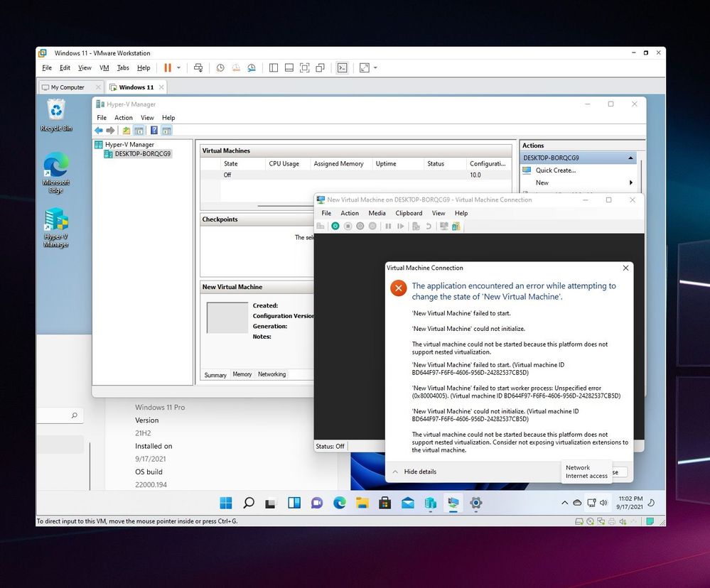Open the Windows Start button on taskbar
Viewport: 710px width, 588px height.
(225, 503)
